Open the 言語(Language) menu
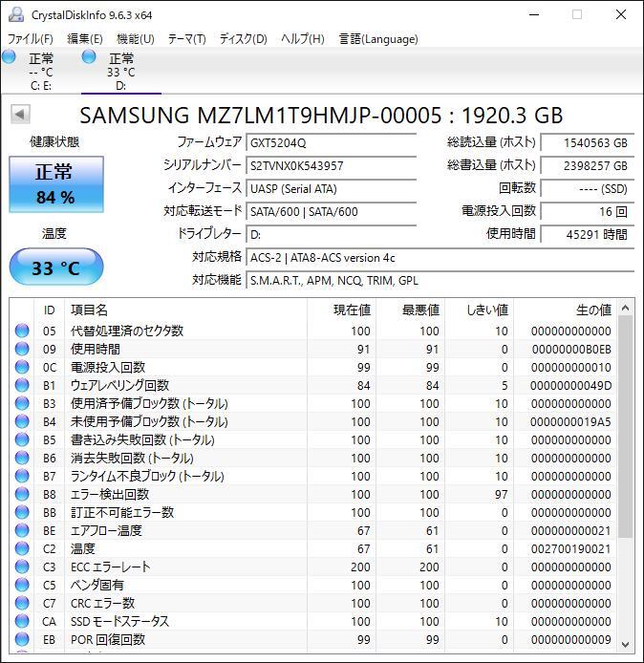The image size is (644, 663). click(378, 39)
